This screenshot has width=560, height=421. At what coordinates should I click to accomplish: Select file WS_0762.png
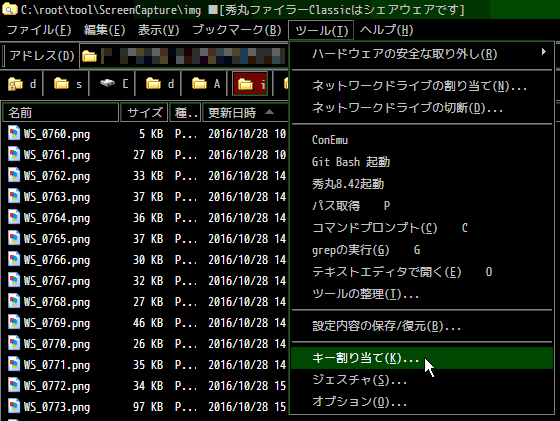pos(57,176)
